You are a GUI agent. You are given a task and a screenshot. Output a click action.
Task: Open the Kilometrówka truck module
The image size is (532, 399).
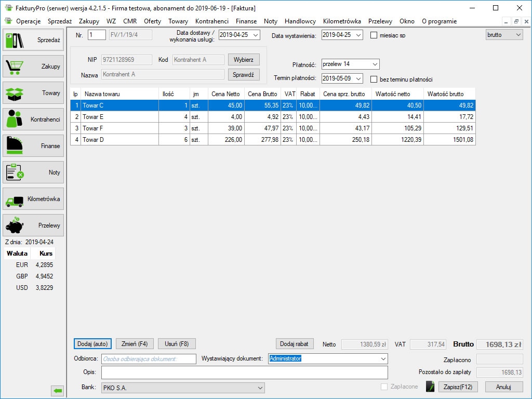[x=33, y=199]
